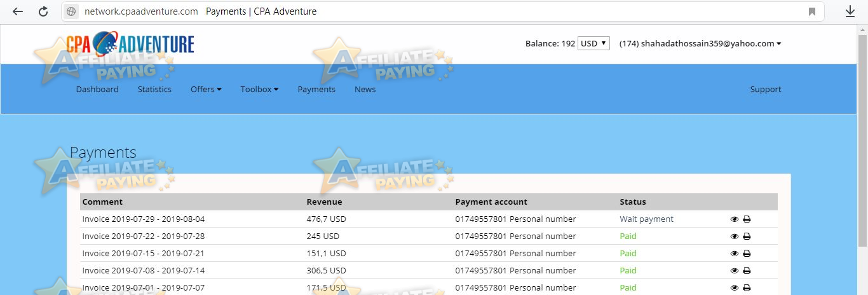Click Invoice 2019-07-08 - 2019-07-14 text
This screenshot has height=295, width=868.
pyautogui.click(x=144, y=271)
